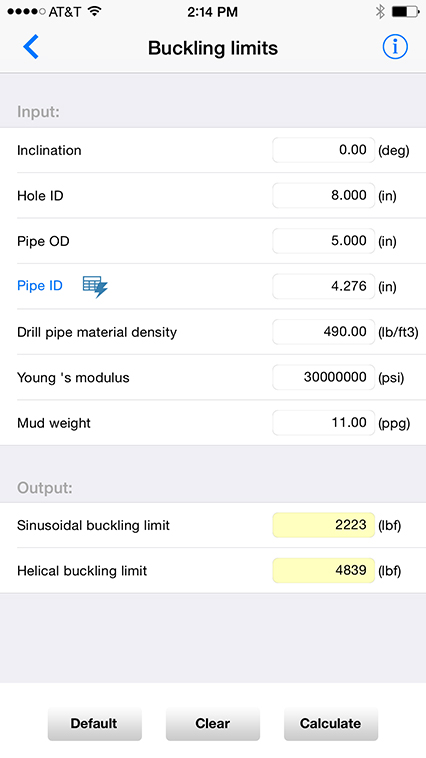
Task: Edit the Young's modulus field
Action: click(x=323, y=377)
